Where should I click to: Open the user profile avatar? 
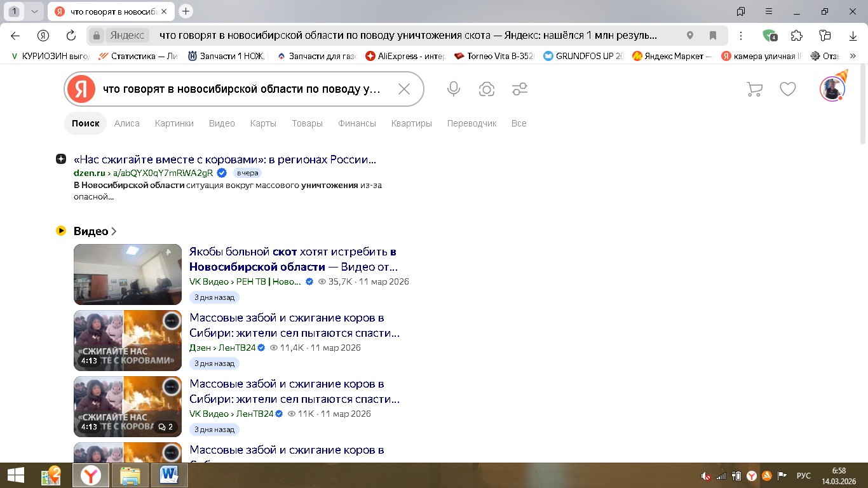pos(832,89)
